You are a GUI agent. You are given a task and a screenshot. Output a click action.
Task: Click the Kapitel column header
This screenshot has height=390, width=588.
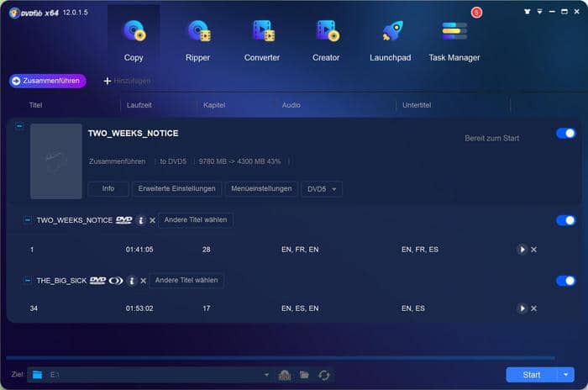click(x=214, y=105)
